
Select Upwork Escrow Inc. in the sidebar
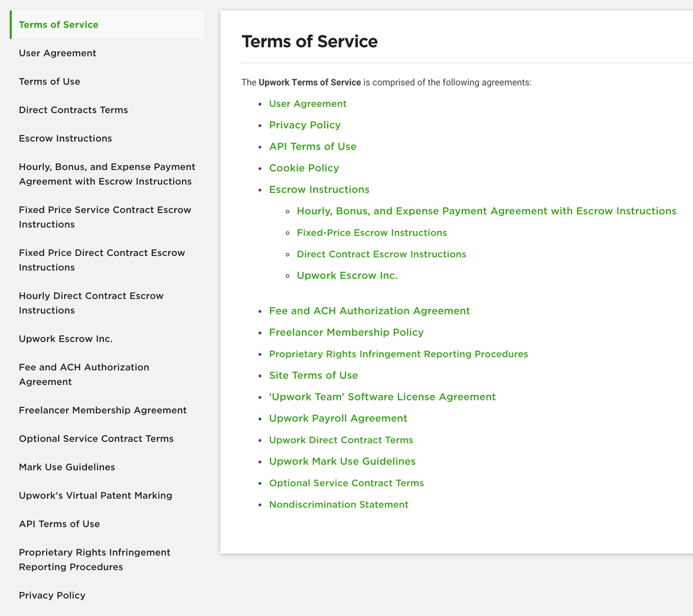click(x=66, y=339)
